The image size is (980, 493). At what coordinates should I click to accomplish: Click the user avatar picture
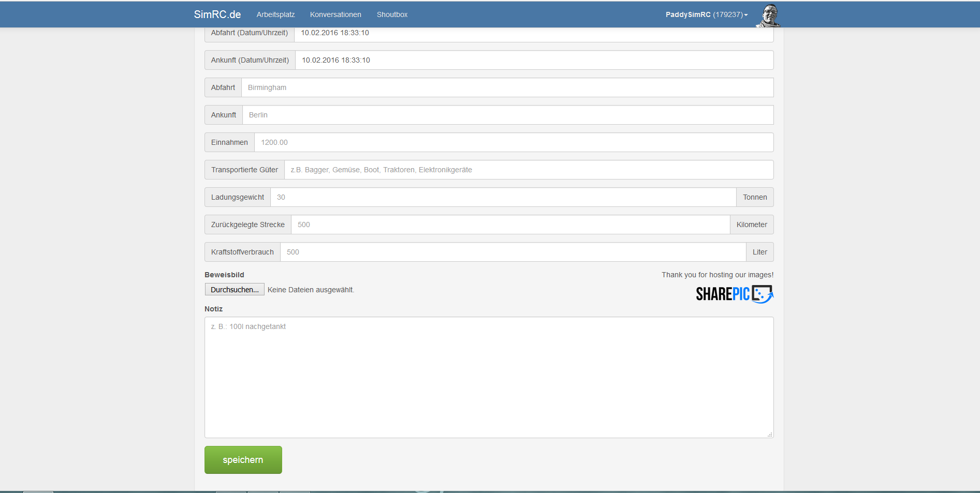[769, 16]
